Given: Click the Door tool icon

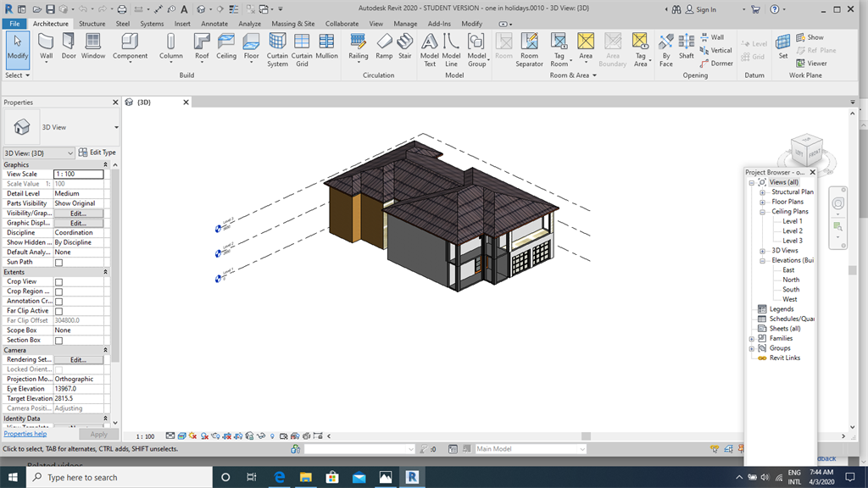Looking at the screenshot, I should point(69,46).
